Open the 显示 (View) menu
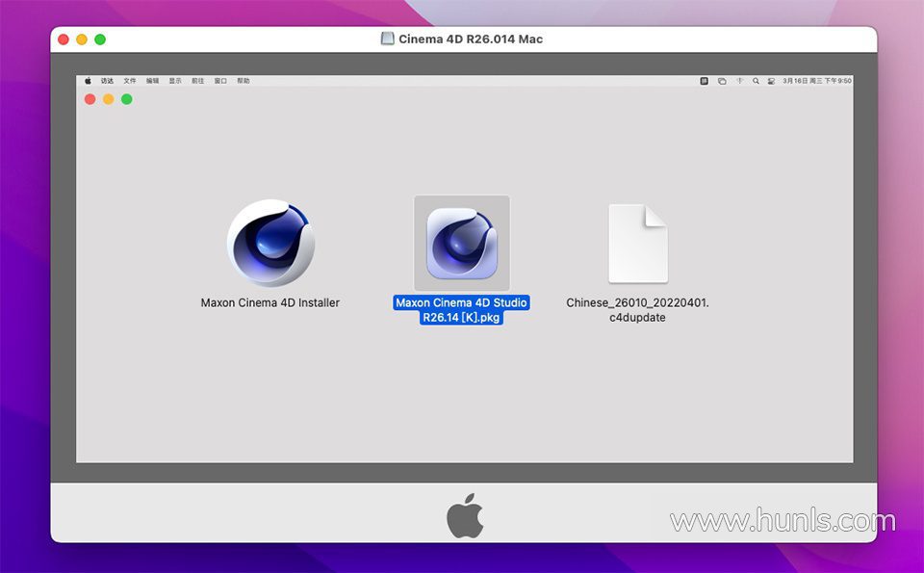Image resolution: width=924 pixels, height=573 pixels. click(x=175, y=81)
